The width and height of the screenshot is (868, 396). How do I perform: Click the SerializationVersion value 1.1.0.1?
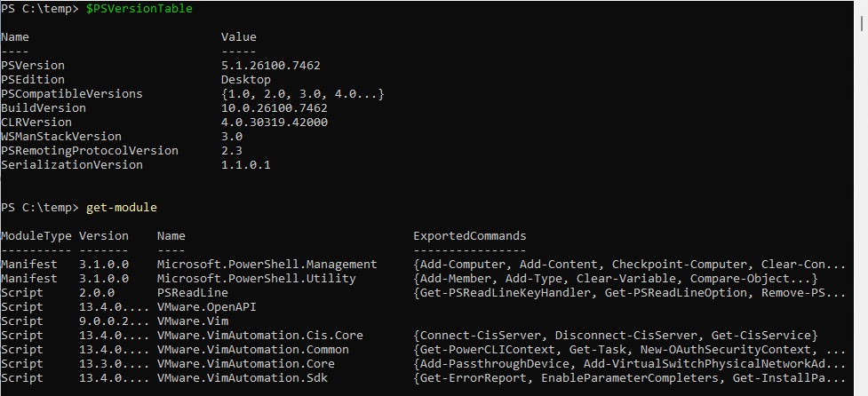coord(246,165)
